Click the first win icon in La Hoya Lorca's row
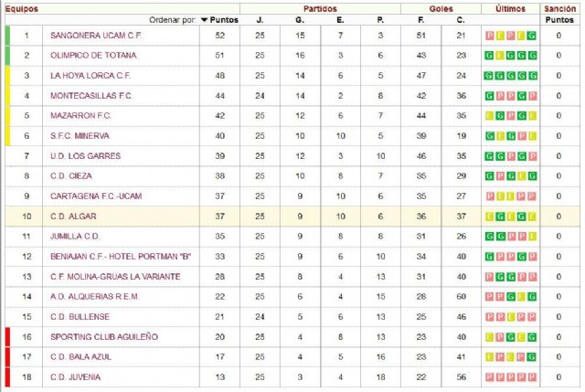585x392 pixels. (x=489, y=76)
